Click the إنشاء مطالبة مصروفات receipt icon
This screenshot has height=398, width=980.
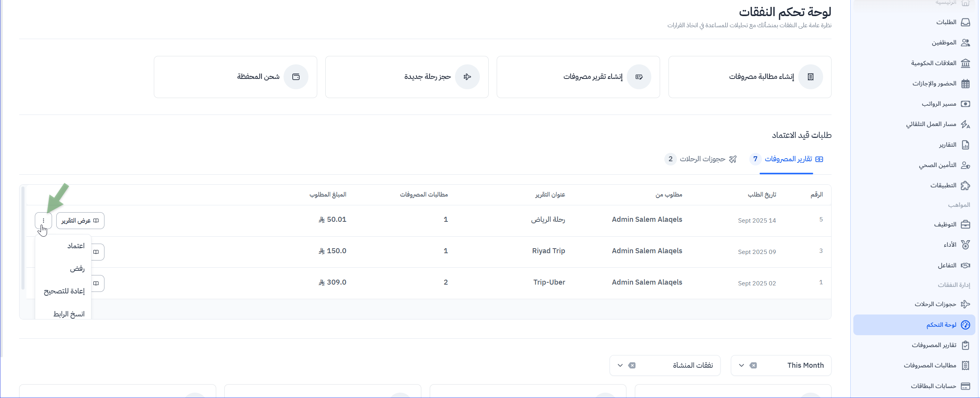coord(810,77)
